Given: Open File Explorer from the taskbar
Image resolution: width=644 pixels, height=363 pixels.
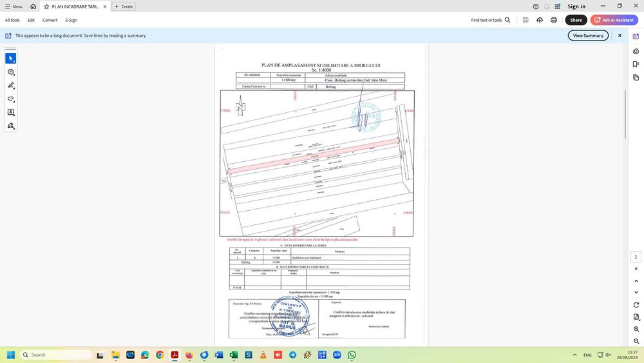Looking at the screenshot, I should tap(115, 355).
